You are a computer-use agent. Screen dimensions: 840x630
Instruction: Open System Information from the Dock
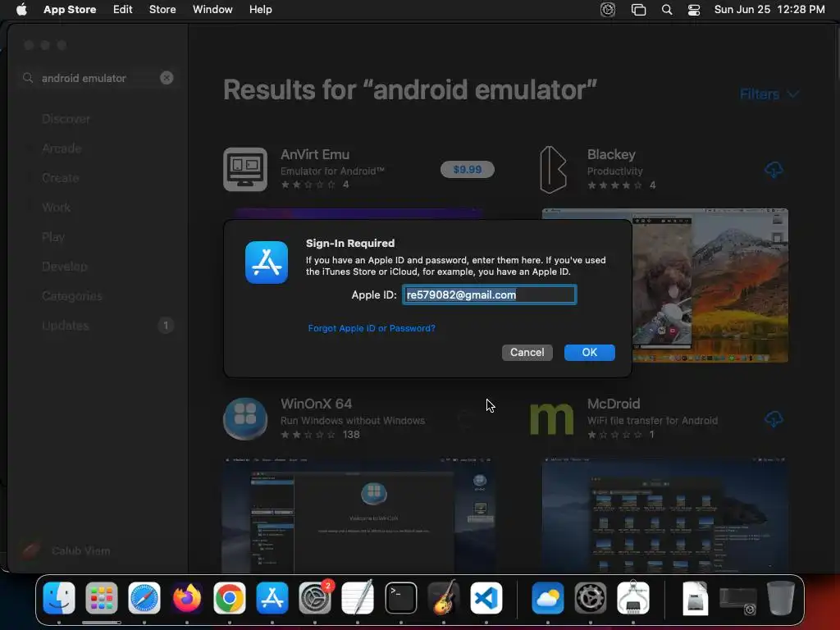click(x=633, y=598)
